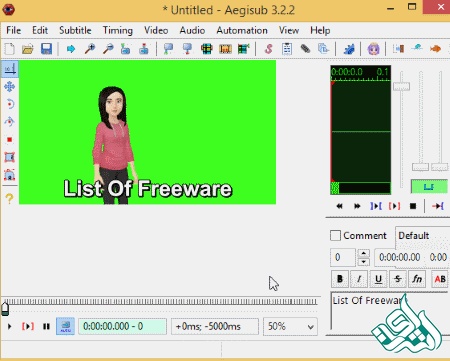Decrease the layer number with down arrow
Image resolution: width=450 pixels, height=361 pixels.
point(364,262)
